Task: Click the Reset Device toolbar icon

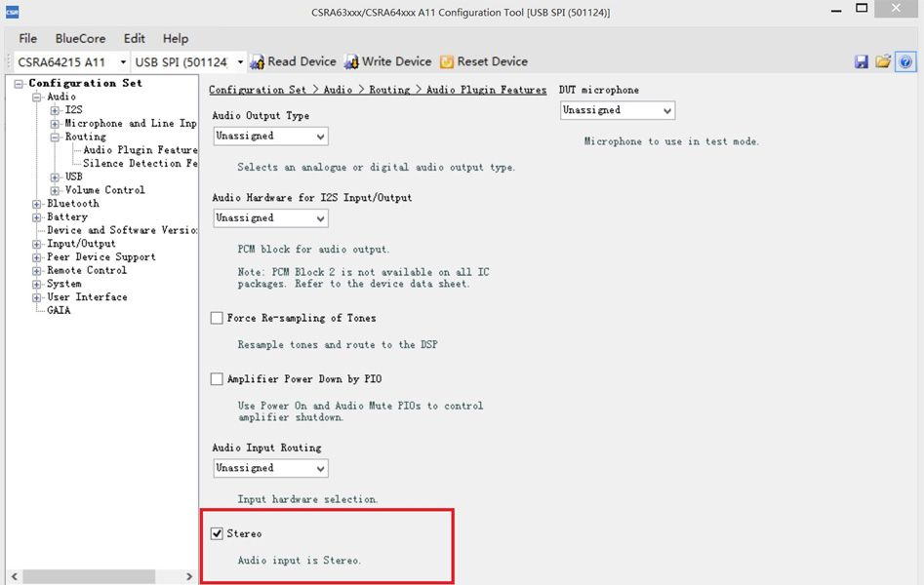Action: (x=447, y=61)
